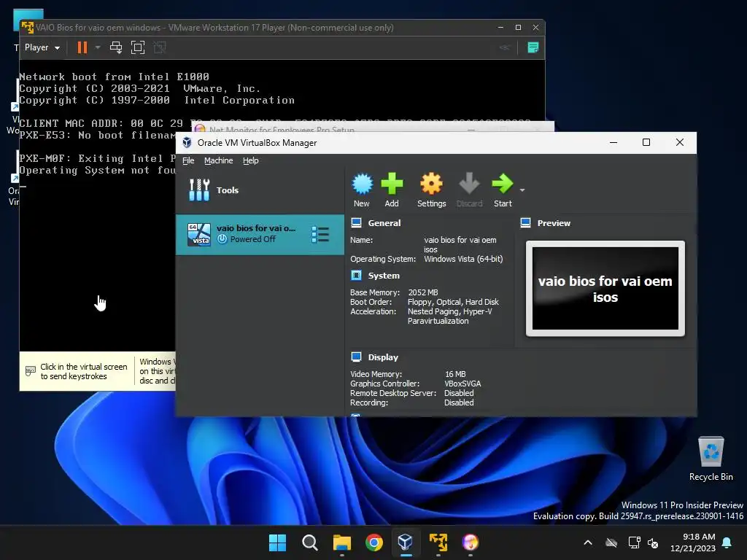This screenshot has width=747, height=560.
Task: Pause the VMware virtual machine
Action: [x=82, y=47]
